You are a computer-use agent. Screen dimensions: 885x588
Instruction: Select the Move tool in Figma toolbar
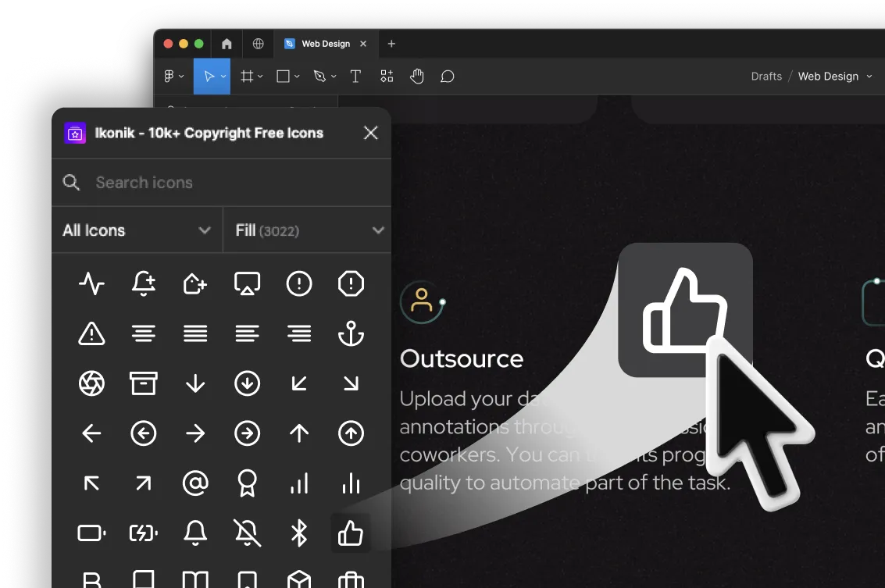click(209, 76)
